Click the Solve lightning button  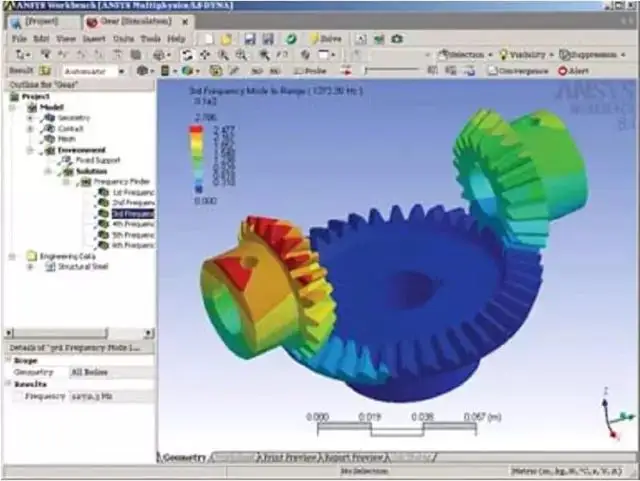(x=326, y=39)
